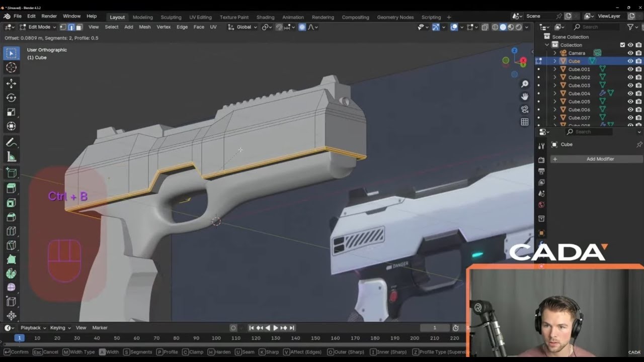
Task: Choose the Move tool
Action: click(x=11, y=83)
